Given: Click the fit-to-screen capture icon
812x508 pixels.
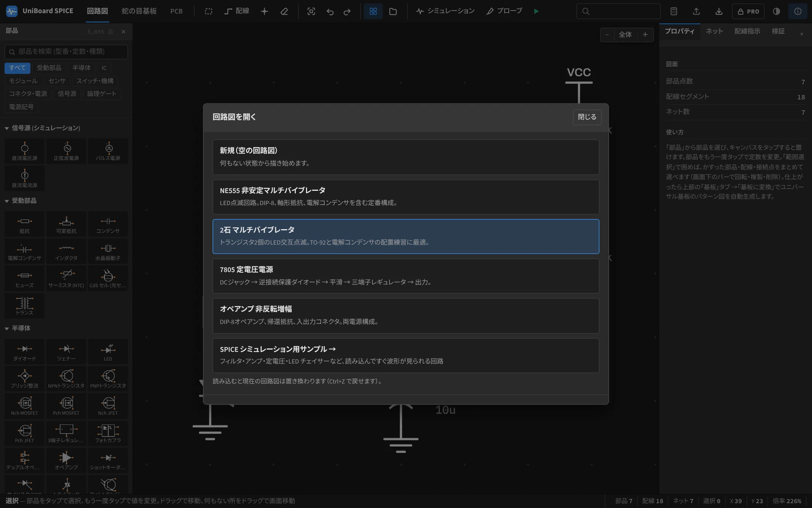Looking at the screenshot, I should tap(311, 11).
